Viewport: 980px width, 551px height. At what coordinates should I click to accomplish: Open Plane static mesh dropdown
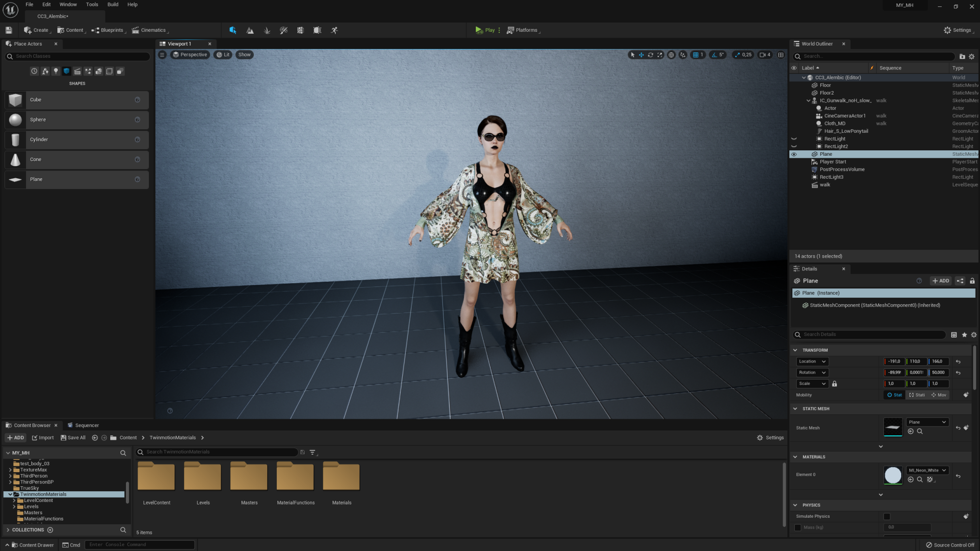click(928, 422)
